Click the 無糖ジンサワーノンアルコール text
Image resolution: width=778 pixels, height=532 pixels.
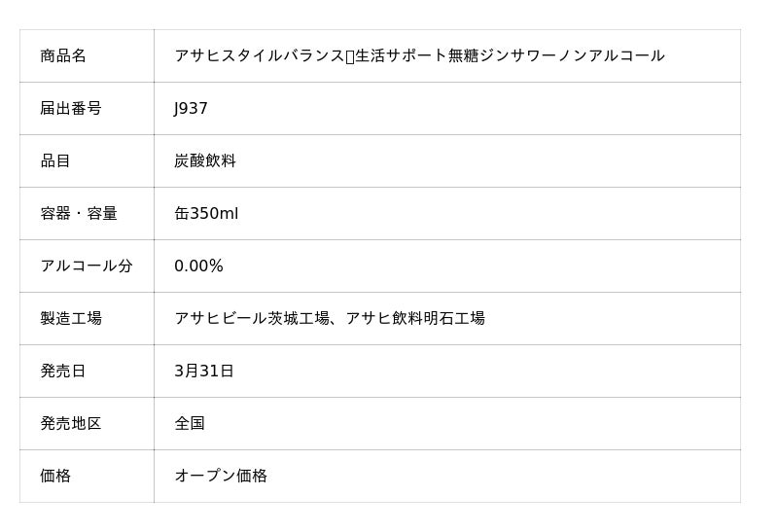click(556, 55)
